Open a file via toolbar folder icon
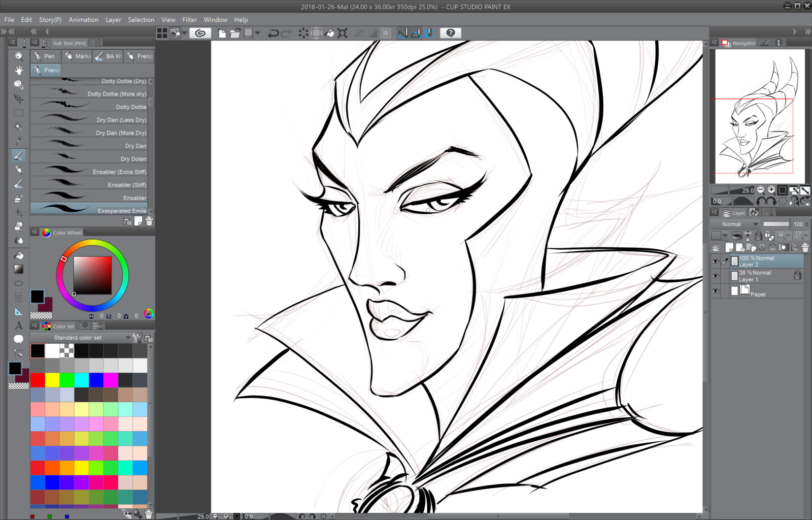 tap(235, 34)
